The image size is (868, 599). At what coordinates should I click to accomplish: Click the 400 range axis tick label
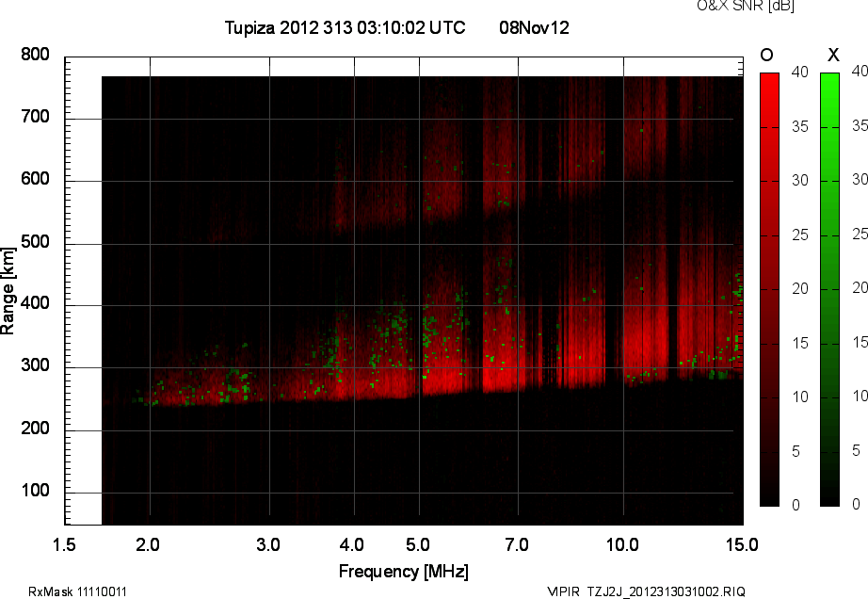point(35,303)
